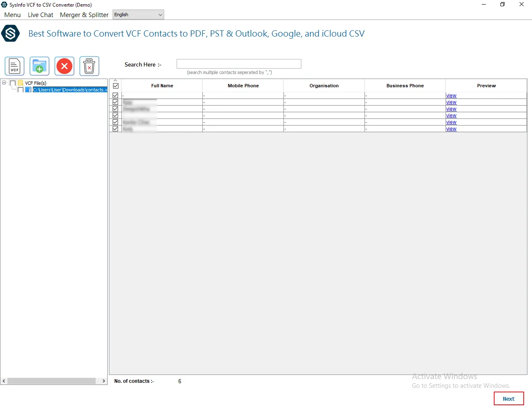This screenshot has height=409, width=532.
Task: Open Merger & Splitter menu
Action: pyautogui.click(x=84, y=15)
